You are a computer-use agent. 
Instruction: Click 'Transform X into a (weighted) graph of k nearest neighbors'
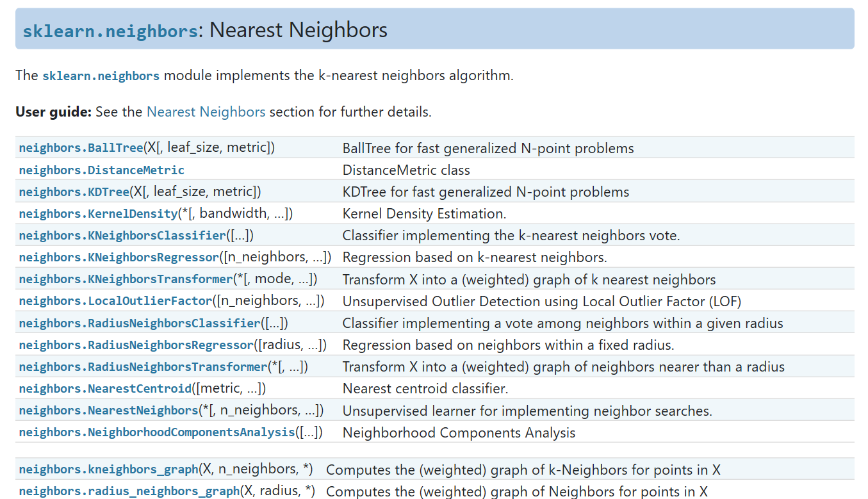coord(529,279)
